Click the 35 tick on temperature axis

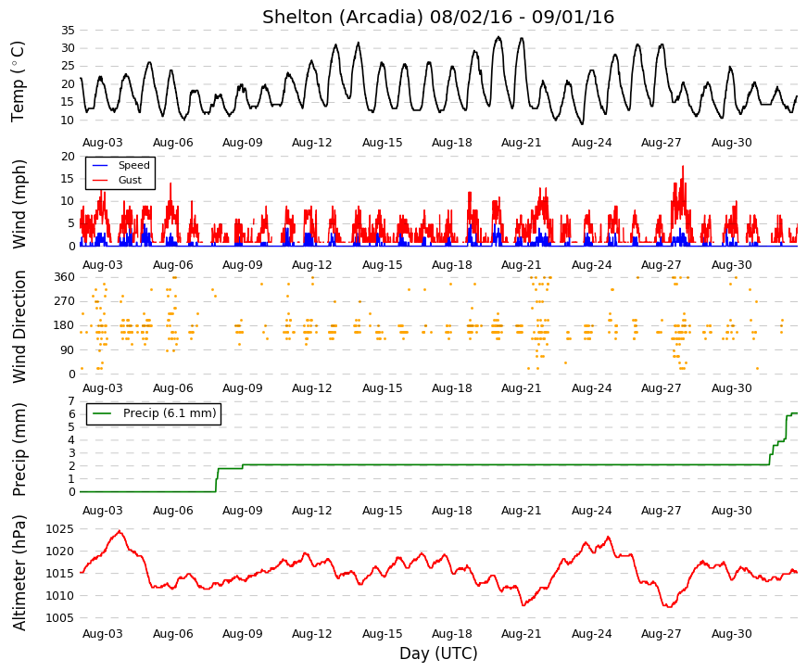pyautogui.click(x=68, y=31)
